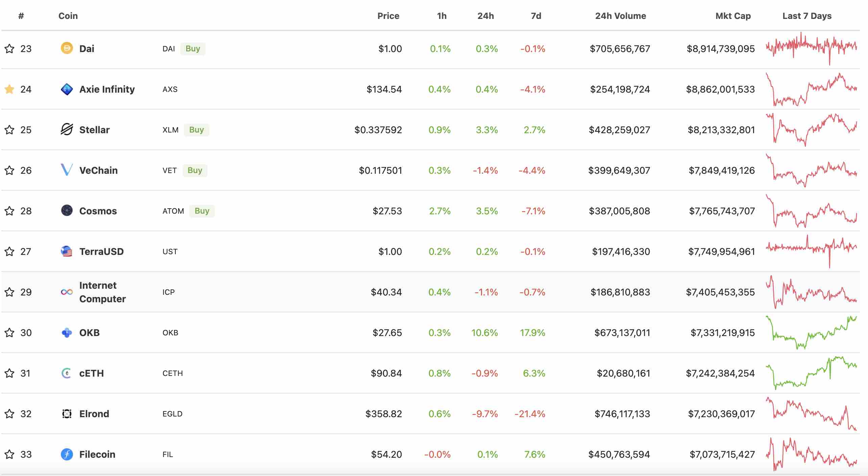Click OKB 24h change 10.6%
868x476 pixels.
tap(485, 332)
